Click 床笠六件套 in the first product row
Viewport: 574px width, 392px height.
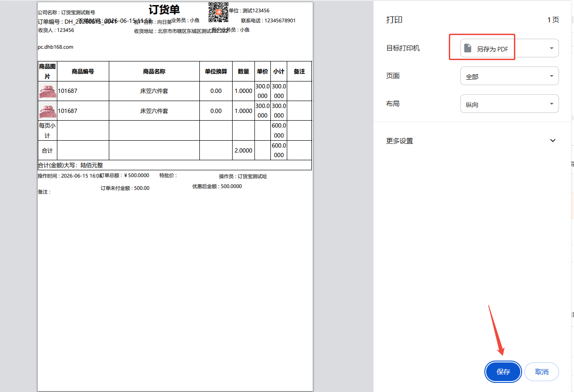pyautogui.click(x=154, y=91)
